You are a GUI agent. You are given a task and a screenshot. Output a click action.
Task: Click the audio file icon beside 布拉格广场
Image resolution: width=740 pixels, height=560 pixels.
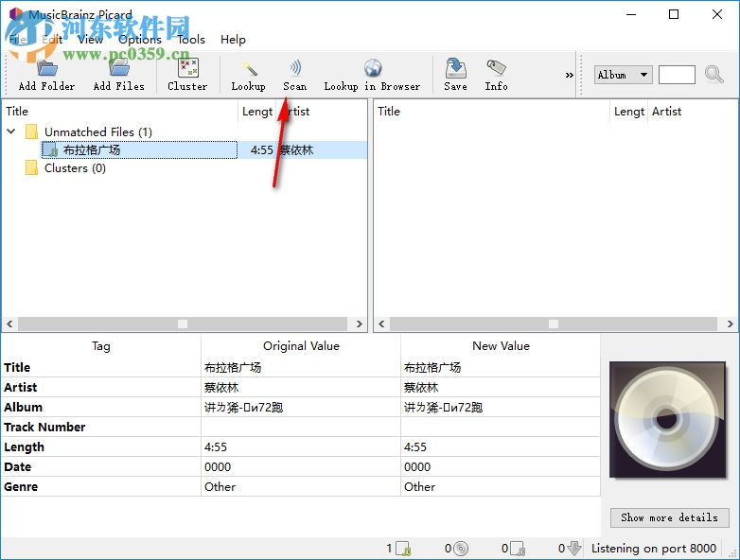(x=50, y=150)
